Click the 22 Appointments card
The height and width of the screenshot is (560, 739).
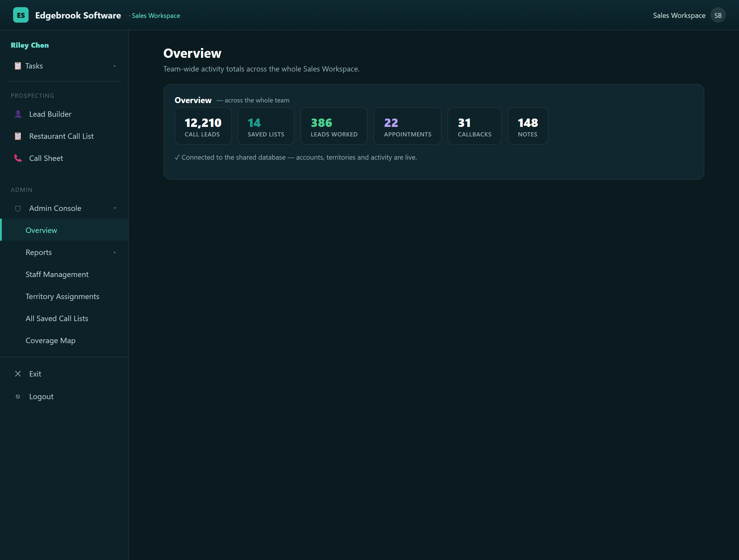(407, 126)
